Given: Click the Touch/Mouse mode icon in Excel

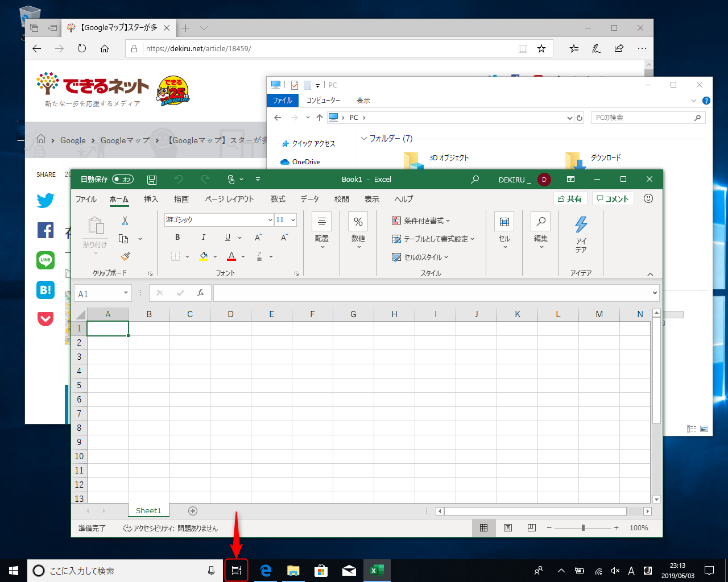Looking at the screenshot, I should pyautogui.click(x=231, y=180).
